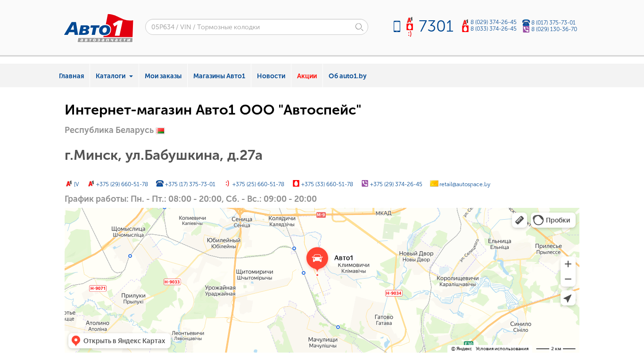Click the magnifier search icon
Image resolution: width=644 pixels, height=362 pixels.
pyautogui.click(x=359, y=27)
